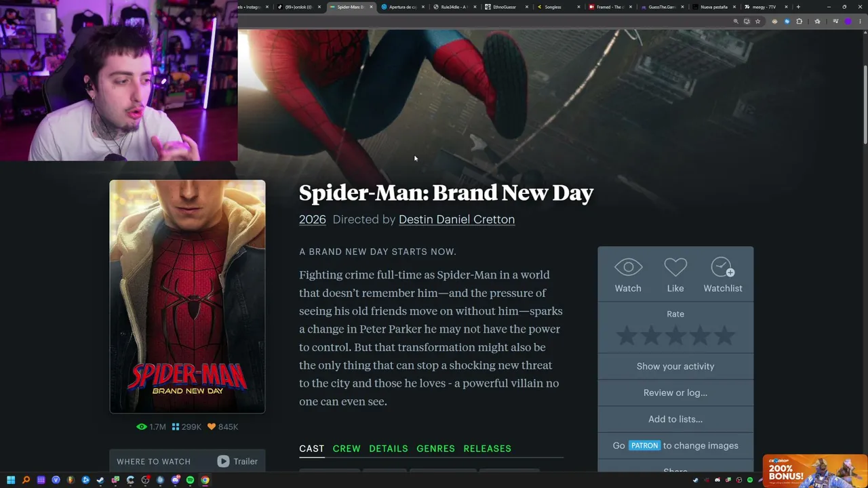This screenshot has width=868, height=488.
Task: Click the WHERE TO WATCH heading
Action: 153,462
